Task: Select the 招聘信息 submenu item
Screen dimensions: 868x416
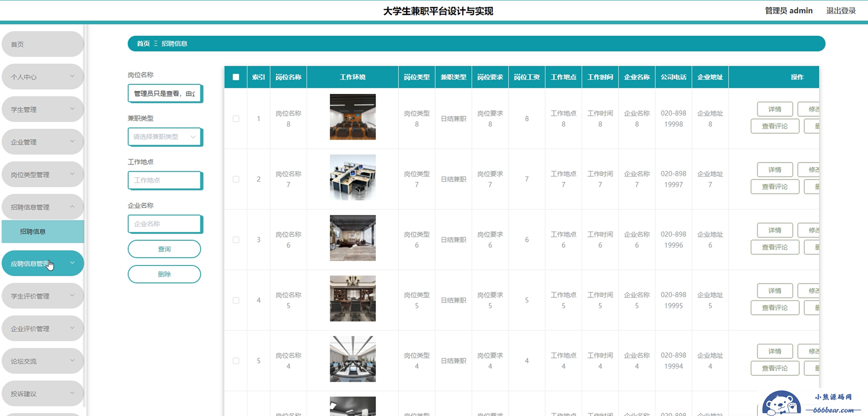Action: (43, 231)
